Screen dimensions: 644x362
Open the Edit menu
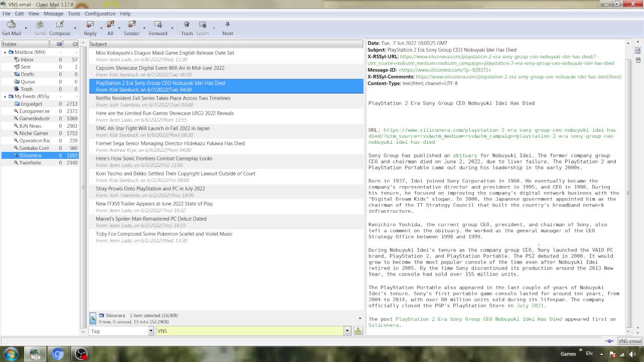pyautogui.click(x=19, y=14)
